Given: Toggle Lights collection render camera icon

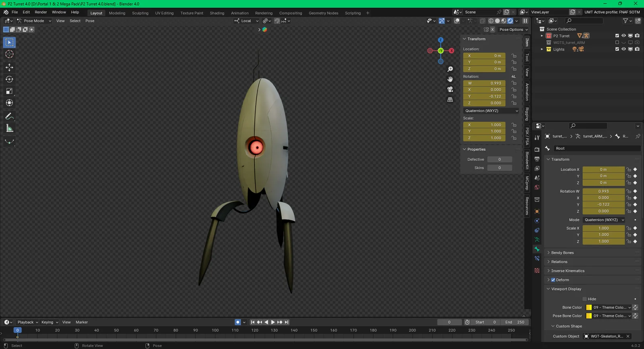Looking at the screenshot, I should [637, 49].
